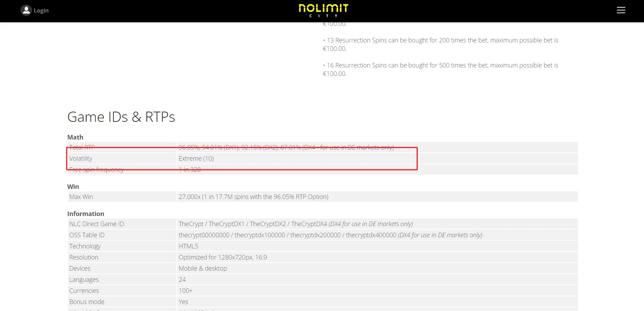Click the 100+ currencies value

[x=185, y=290]
